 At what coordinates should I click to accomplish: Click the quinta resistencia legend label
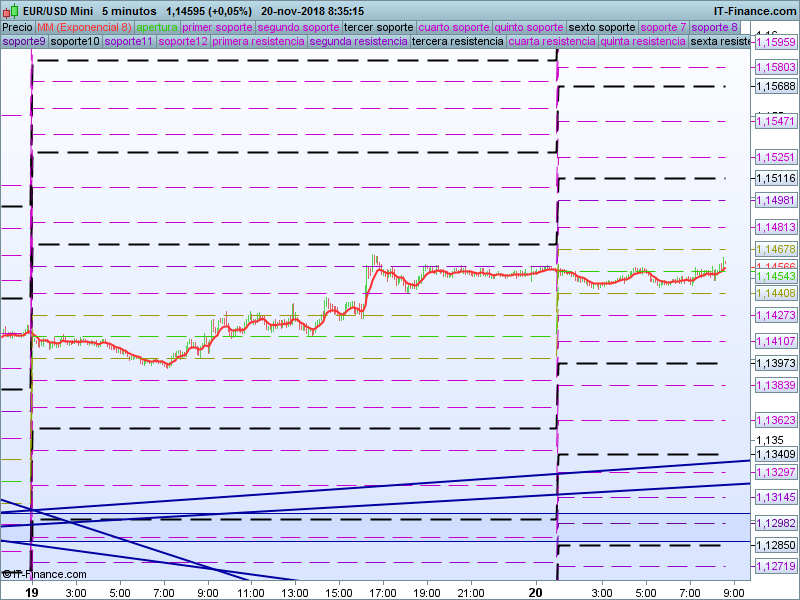click(x=643, y=42)
